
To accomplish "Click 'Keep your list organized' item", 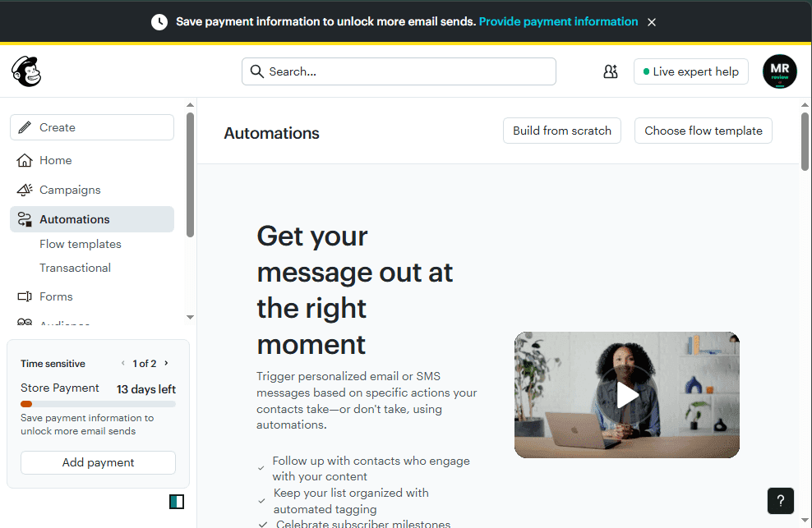I will pyautogui.click(x=351, y=501).
